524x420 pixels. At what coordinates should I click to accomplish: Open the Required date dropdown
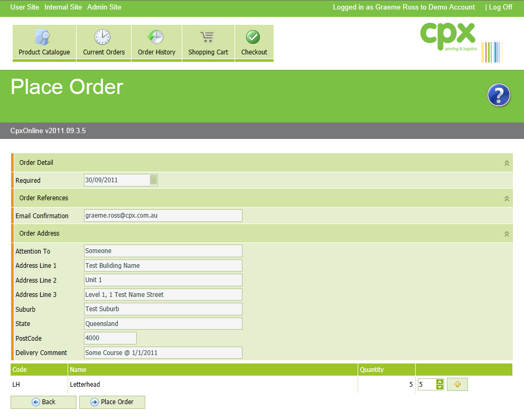coord(153,180)
